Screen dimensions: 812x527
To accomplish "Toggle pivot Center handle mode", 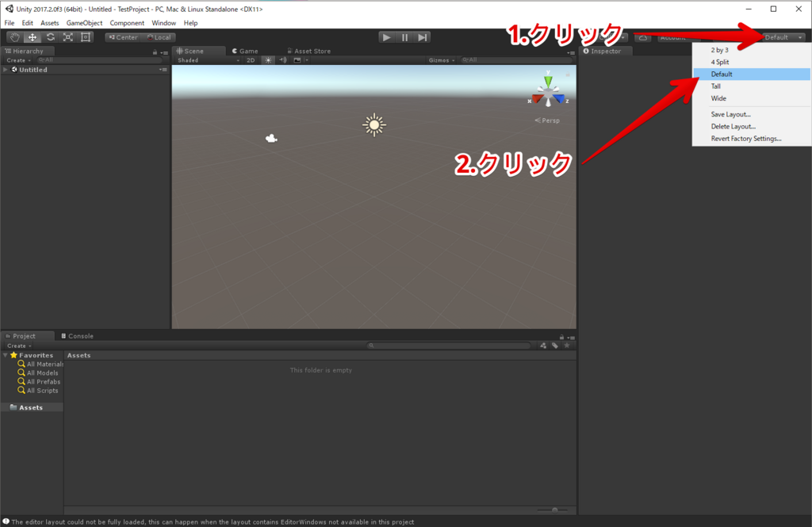I will [123, 37].
